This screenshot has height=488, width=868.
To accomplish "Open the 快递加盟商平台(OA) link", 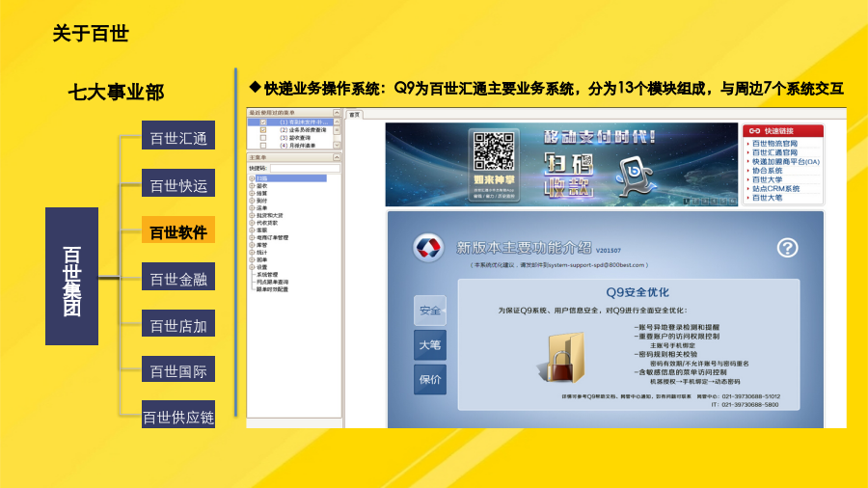I will [785, 162].
